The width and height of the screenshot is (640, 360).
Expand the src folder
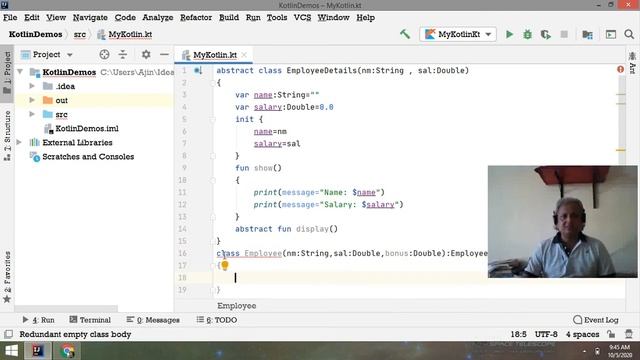[32, 114]
